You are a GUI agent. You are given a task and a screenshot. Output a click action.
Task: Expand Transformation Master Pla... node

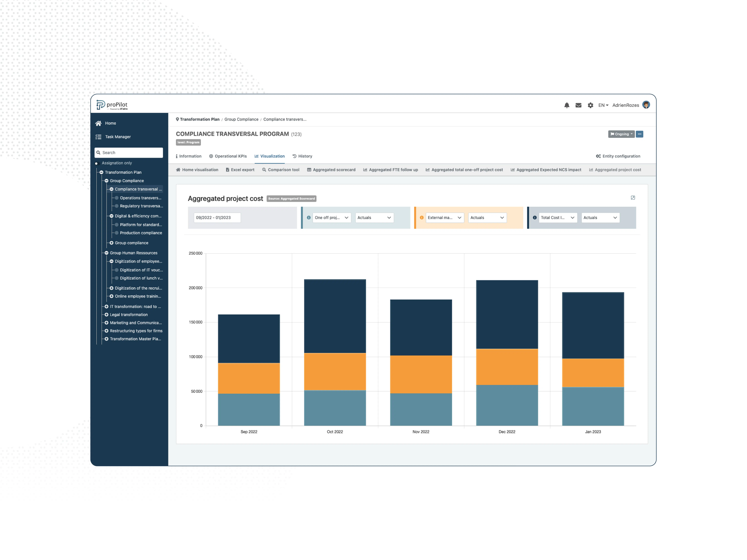pyautogui.click(x=106, y=339)
